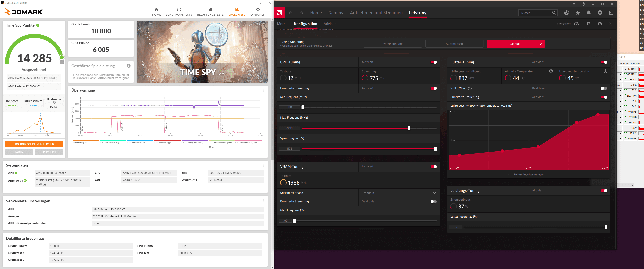Click the Spannung (in mV) slider handle
The width and height of the screenshot is (644, 269).
436,149
